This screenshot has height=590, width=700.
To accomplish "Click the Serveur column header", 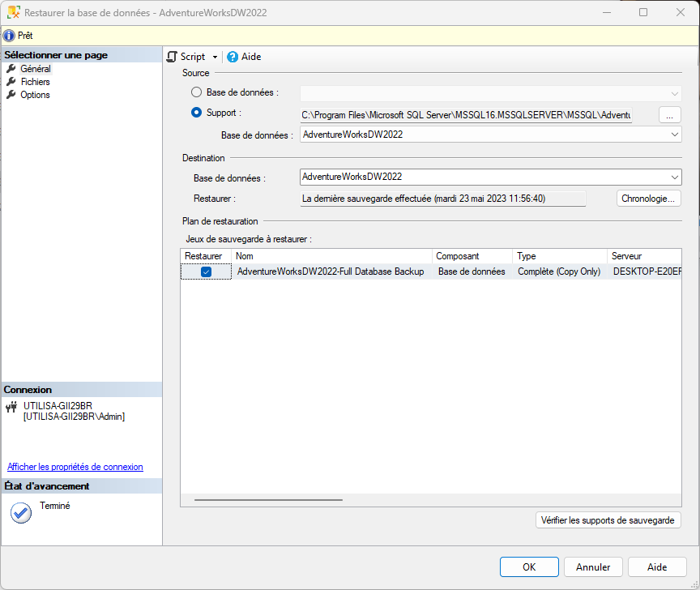I will tap(644, 256).
